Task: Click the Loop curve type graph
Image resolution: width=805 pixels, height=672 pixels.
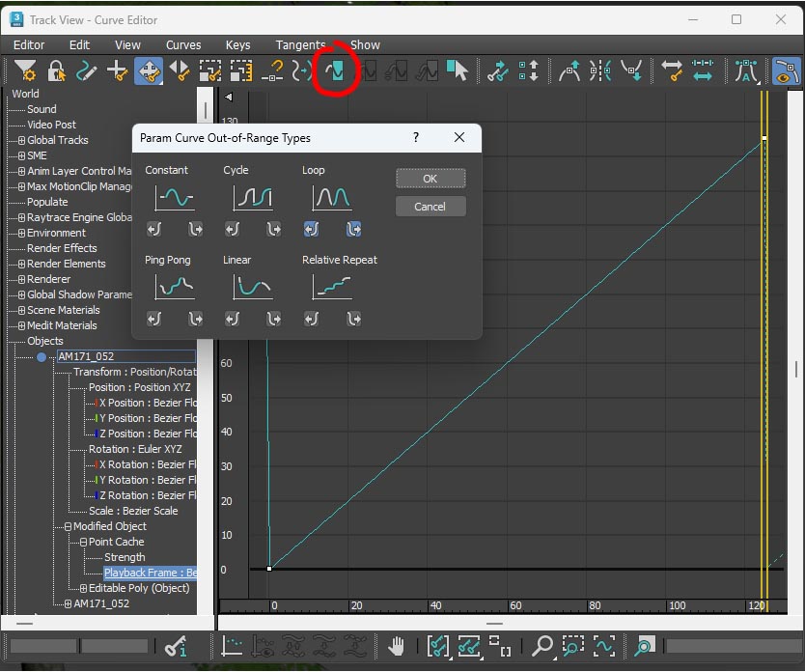Action: coord(331,198)
